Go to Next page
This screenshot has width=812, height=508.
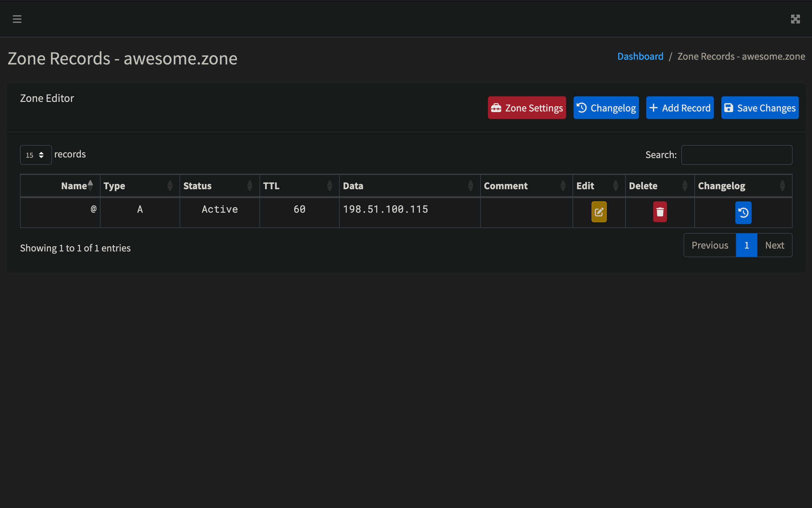[x=775, y=245]
